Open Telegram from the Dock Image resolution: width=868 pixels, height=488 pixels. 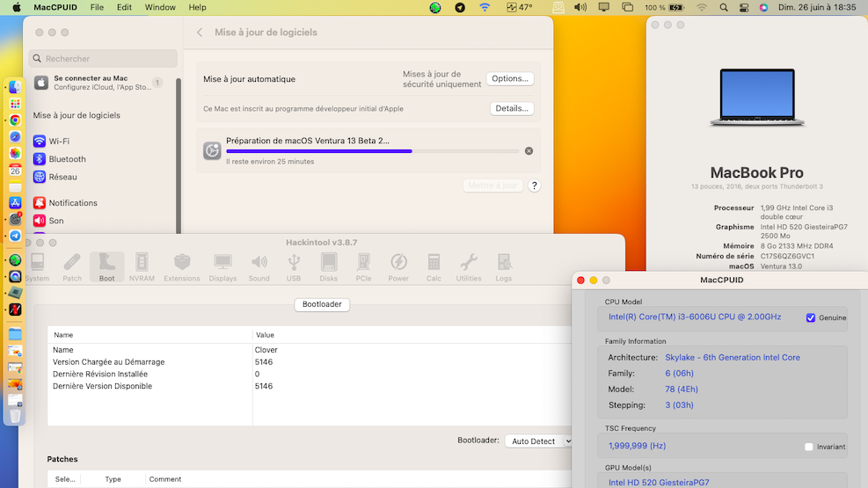15,236
